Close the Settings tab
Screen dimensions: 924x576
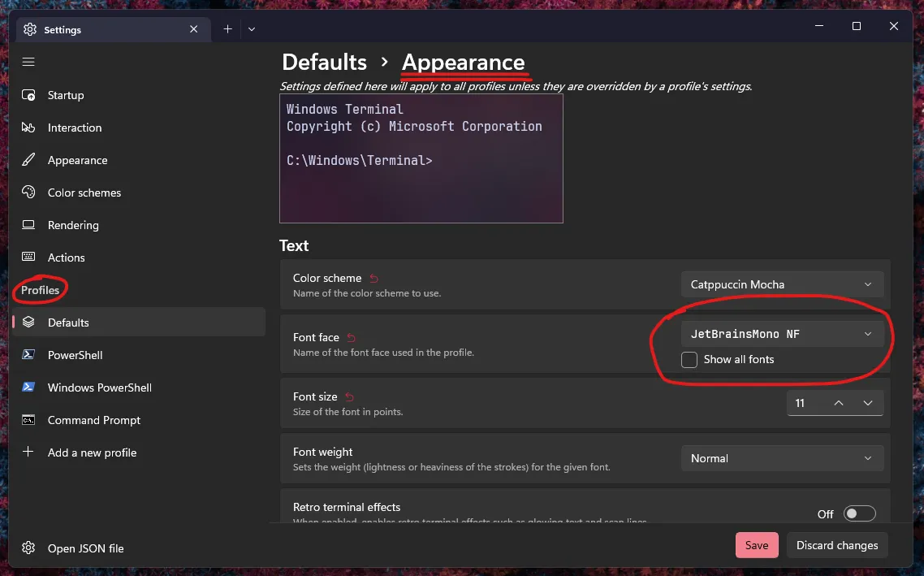[193, 29]
